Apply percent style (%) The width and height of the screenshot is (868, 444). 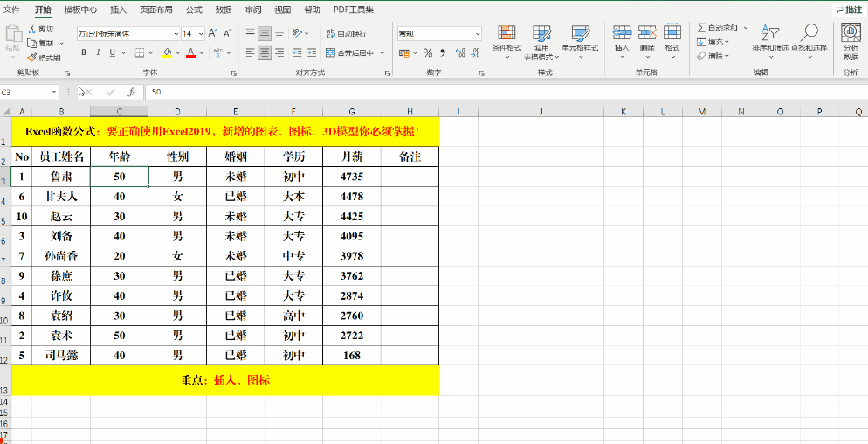(427, 52)
